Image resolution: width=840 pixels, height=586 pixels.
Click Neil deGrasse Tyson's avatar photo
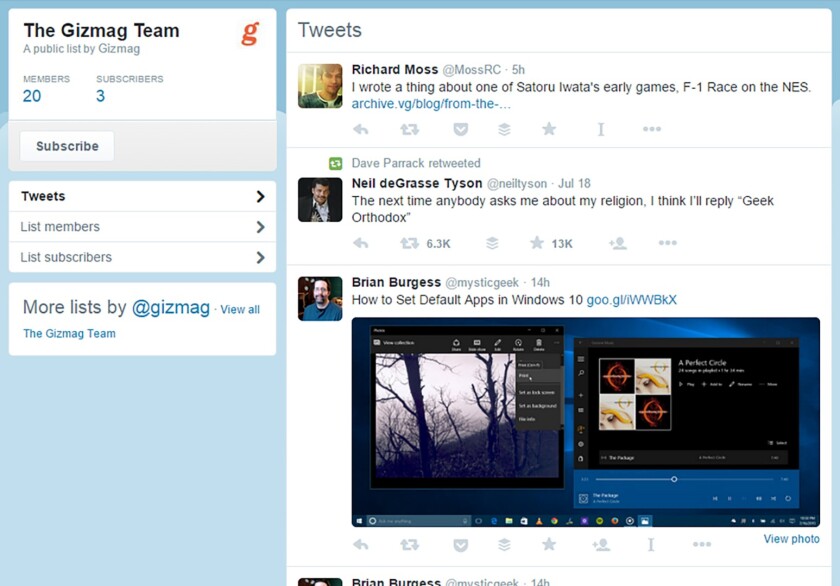tap(320, 200)
